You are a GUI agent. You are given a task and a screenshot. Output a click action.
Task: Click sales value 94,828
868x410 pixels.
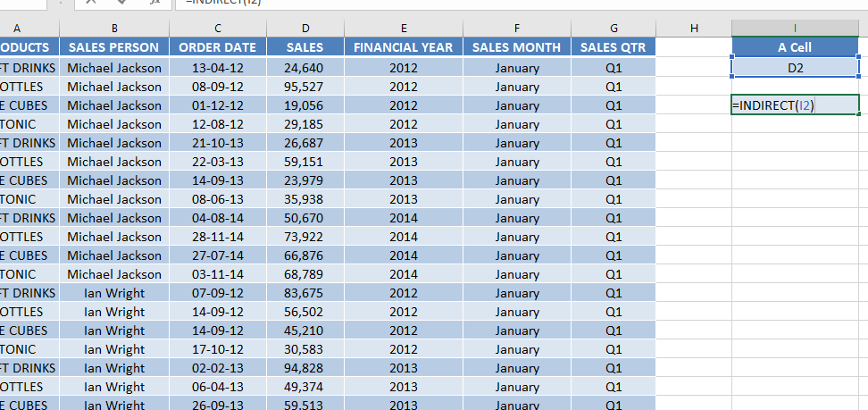(x=305, y=368)
